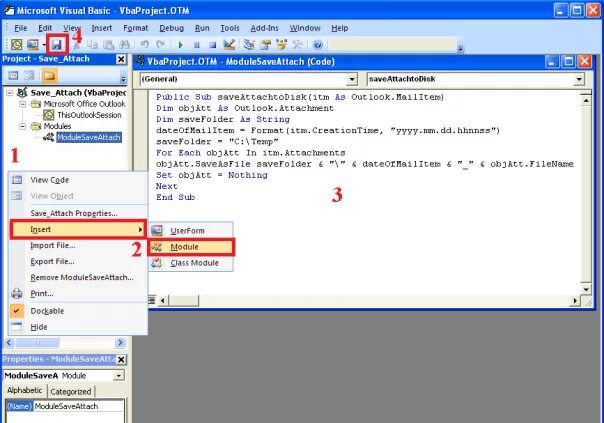
Task: Open the Insert object dropdown arrow in the toolbar
Action: (44, 45)
